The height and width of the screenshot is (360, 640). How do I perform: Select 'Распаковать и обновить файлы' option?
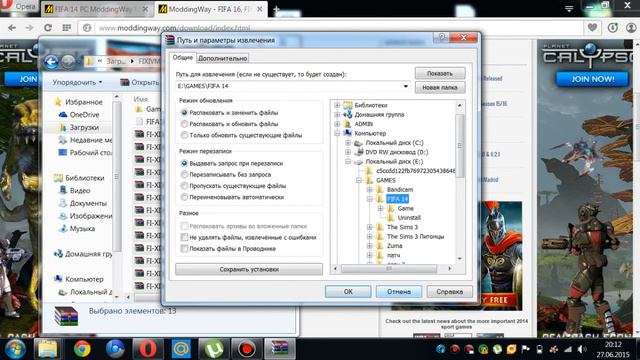click(184, 124)
